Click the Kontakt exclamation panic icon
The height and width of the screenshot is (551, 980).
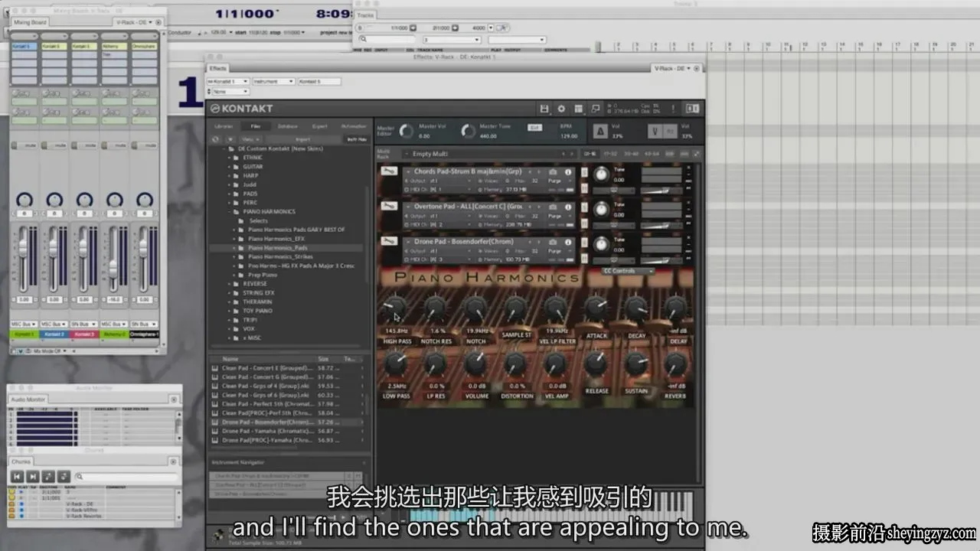point(674,109)
